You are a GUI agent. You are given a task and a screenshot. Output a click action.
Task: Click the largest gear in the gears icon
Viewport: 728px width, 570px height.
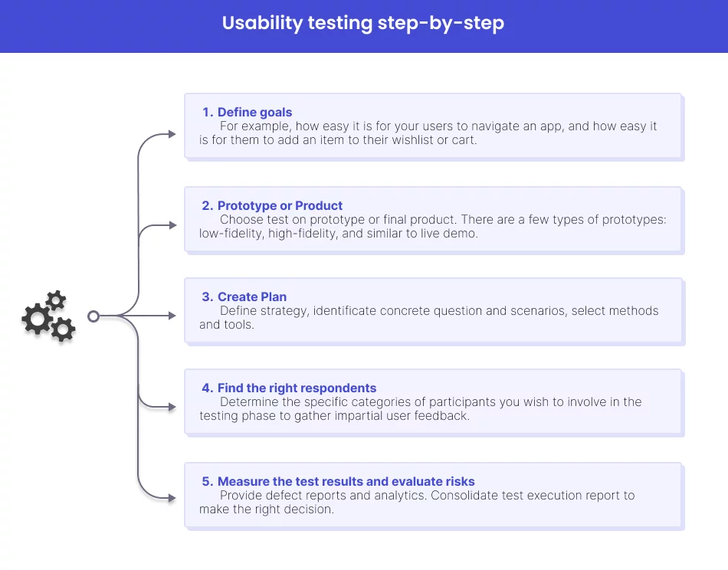pyautogui.click(x=36, y=318)
